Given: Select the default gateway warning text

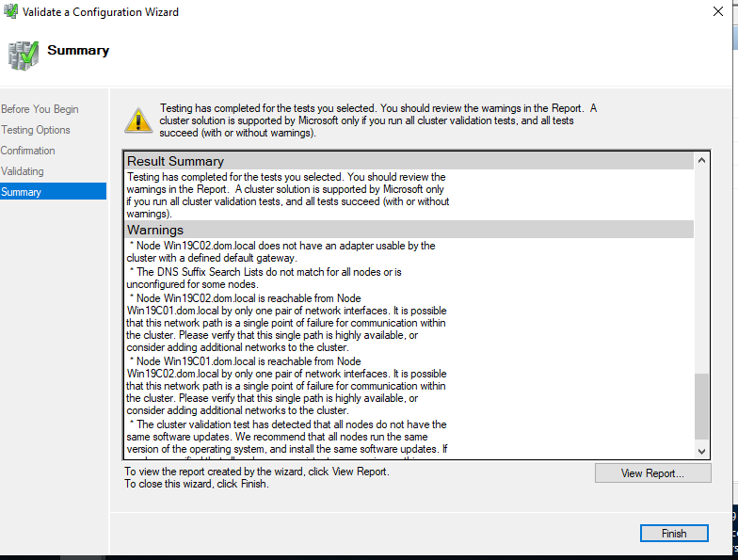Looking at the screenshot, I should pos(282,251).
